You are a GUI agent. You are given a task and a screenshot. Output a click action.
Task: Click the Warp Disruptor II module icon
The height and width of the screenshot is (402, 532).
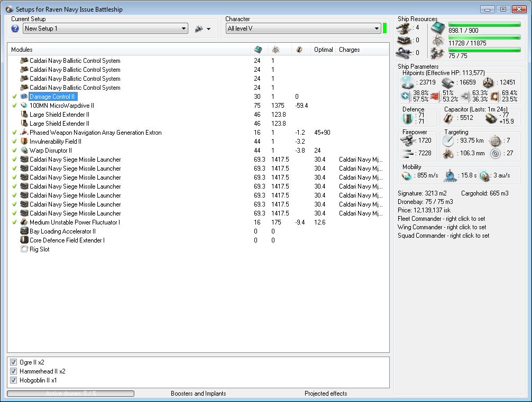(24, 151)
